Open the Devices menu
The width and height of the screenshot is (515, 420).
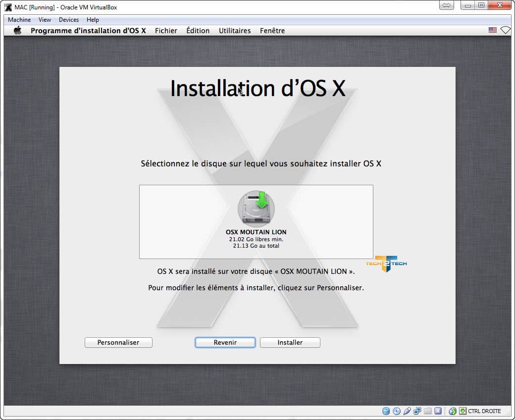point(69,20)
